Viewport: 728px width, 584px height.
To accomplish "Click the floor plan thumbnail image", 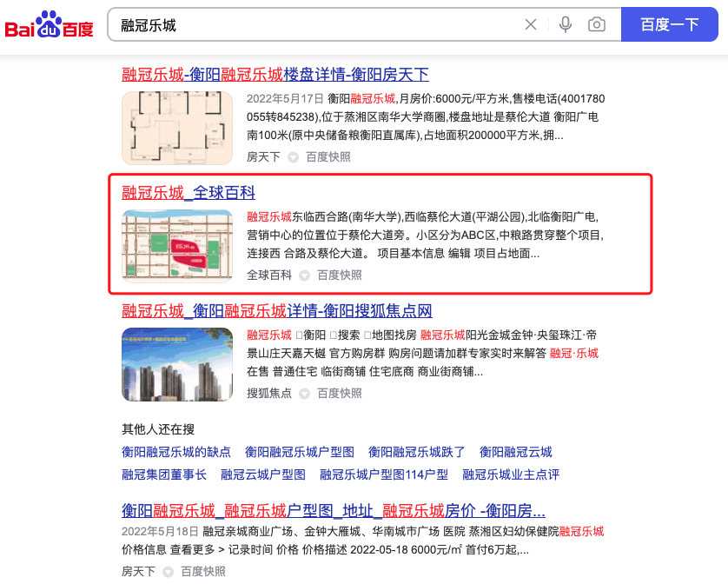I will pyautogui.click(x=177, y=128).
